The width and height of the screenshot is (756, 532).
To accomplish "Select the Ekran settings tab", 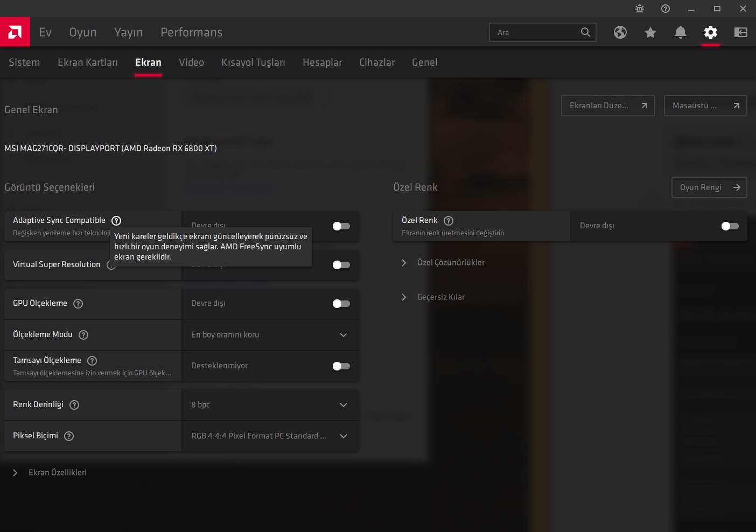I will pos(148,62).
